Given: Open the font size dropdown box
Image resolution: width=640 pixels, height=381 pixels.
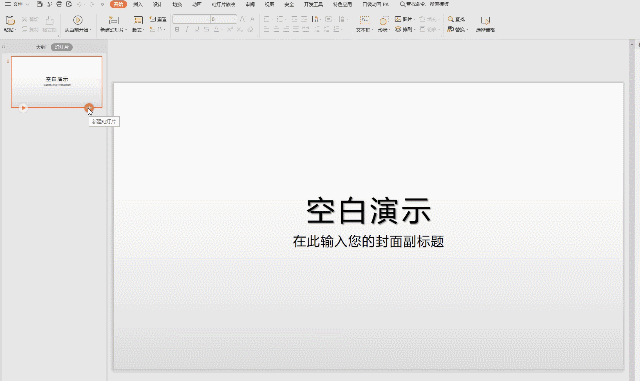Looking at the screenshot, I should [224, 19].
